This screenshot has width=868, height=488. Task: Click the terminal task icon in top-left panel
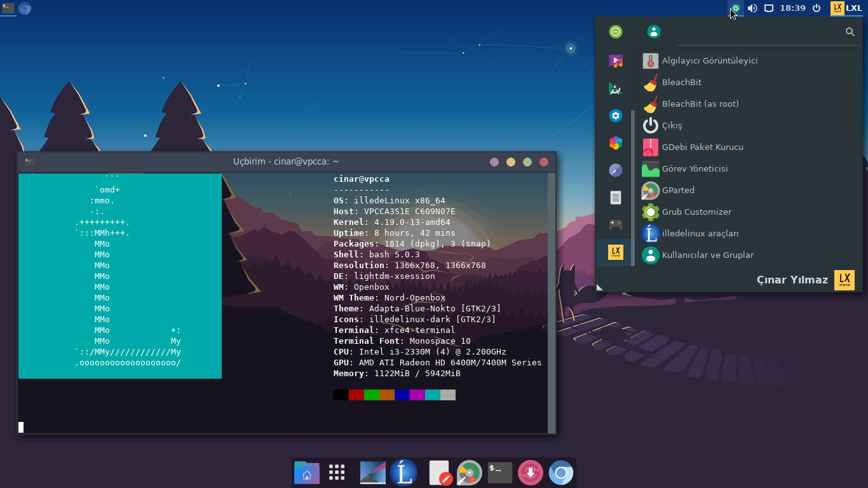pos(8,8)
